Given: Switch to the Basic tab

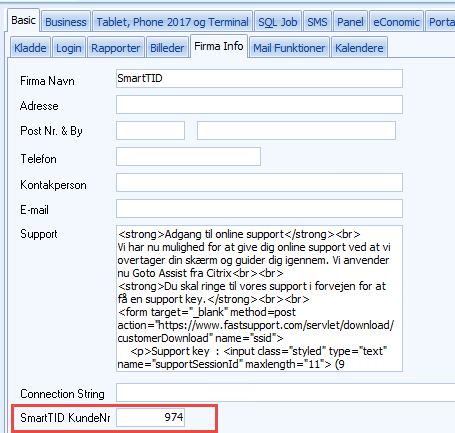Looking at the screenshot, I should click(23, 20).
